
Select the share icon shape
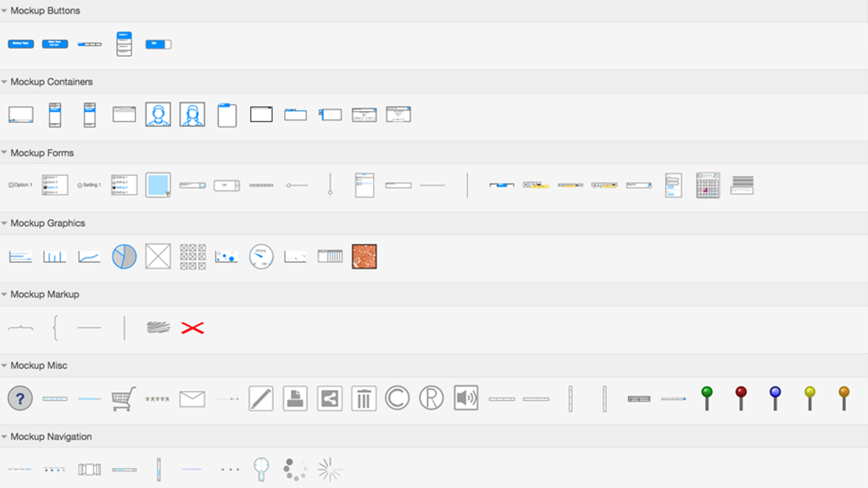coord(330,398)
